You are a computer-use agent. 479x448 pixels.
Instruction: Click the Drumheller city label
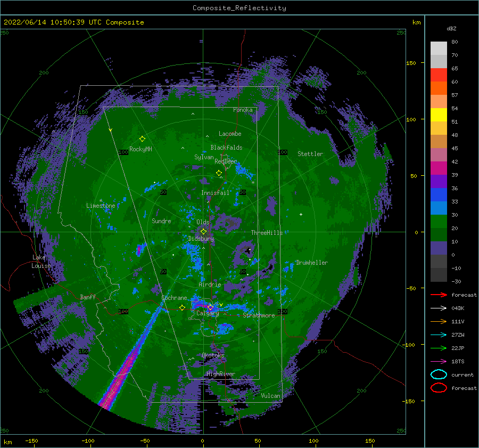[x=312, y=263]
